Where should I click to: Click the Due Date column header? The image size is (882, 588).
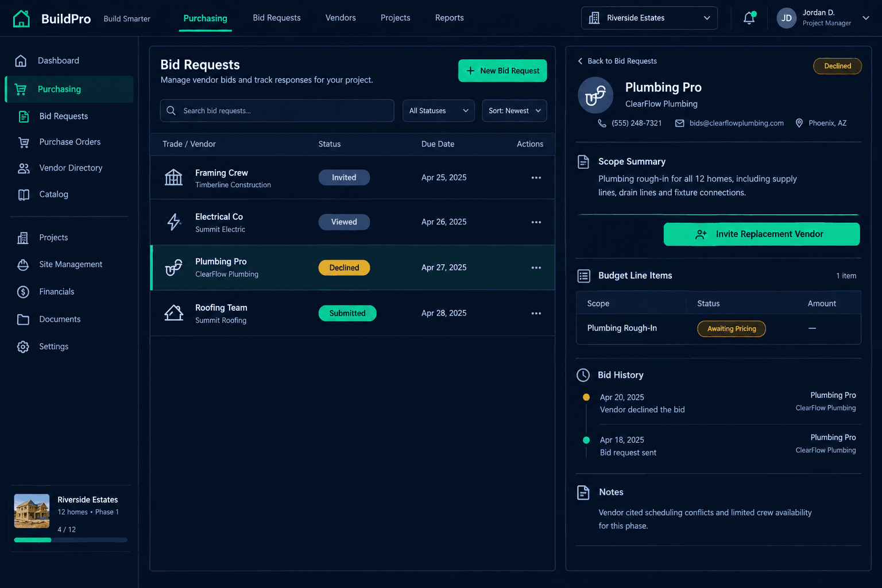[438, 144]
